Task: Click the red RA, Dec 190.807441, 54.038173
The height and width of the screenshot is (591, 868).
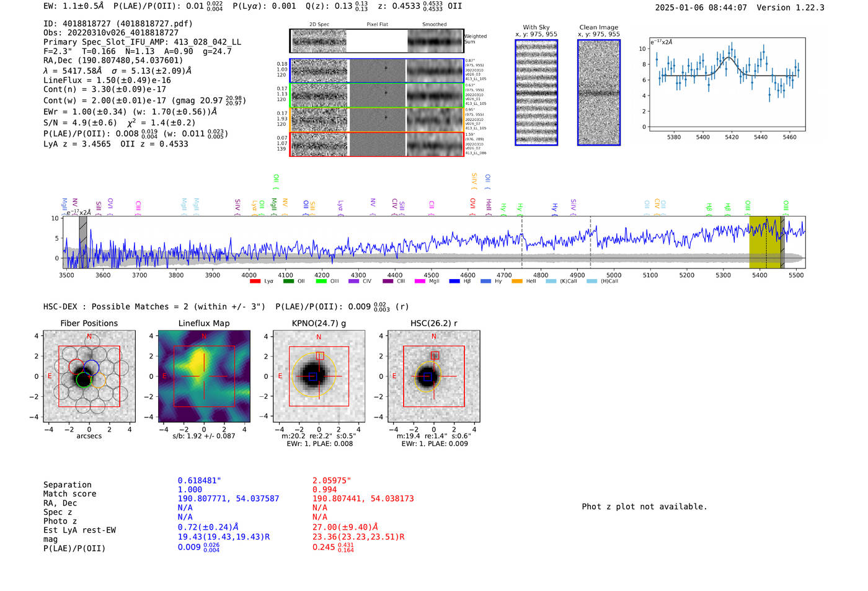Action: click(x=363, y=499)
